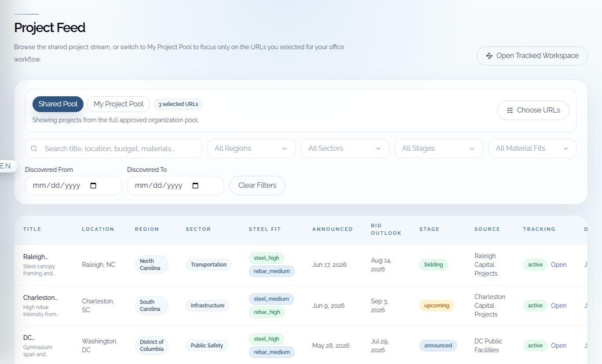Click the Clear Filters button
602x364 pixels.
[257, 186]
